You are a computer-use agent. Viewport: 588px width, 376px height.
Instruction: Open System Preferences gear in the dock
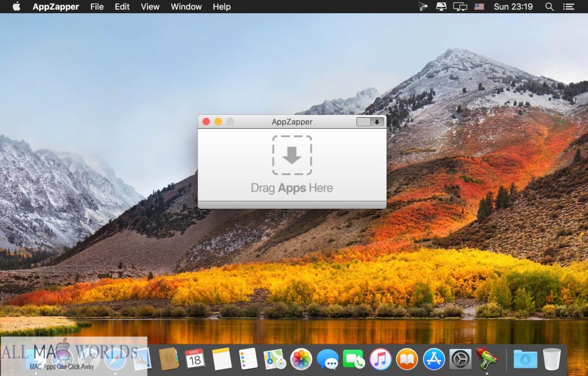point(461,359)
